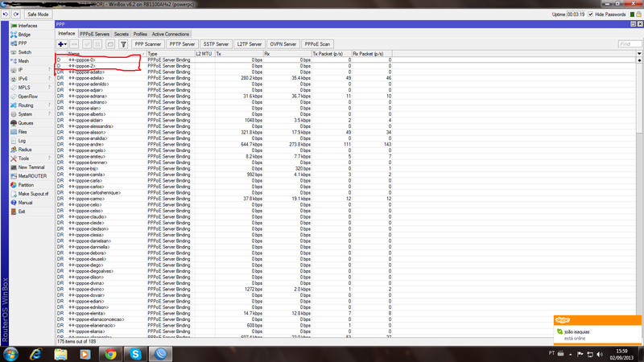The width and height of the screenshot is (644, 362).
Task: Click the Find search field
Action: (x=630, y=44)
